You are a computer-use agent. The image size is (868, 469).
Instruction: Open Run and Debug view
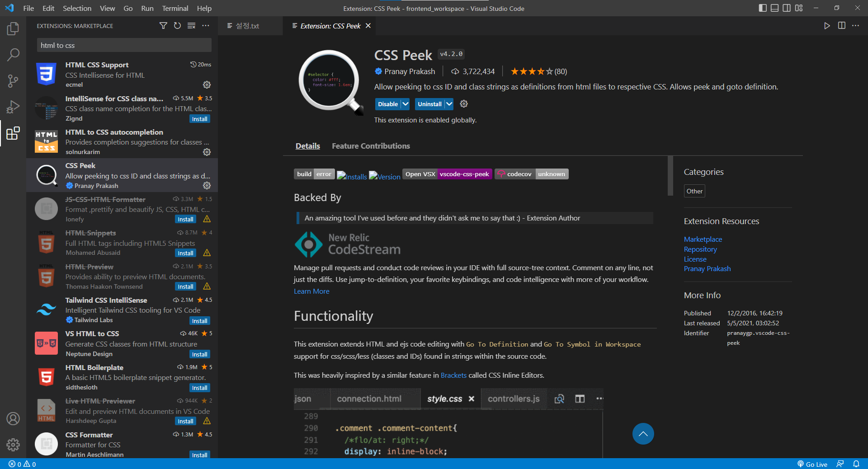point(13,107)
